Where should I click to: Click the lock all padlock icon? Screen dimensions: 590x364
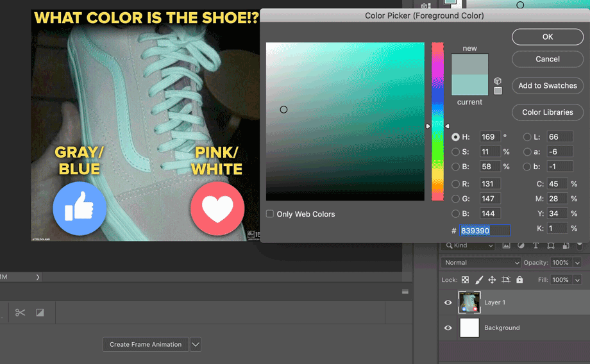pos(519,280)
